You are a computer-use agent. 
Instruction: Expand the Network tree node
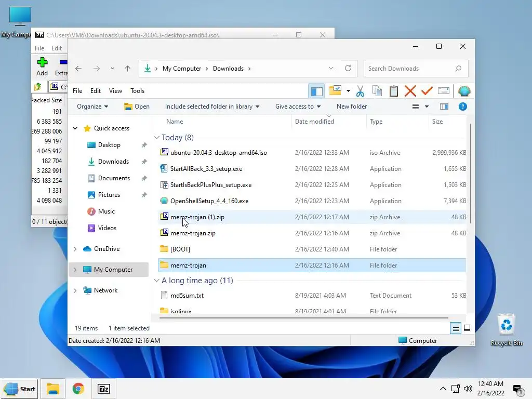point(75,290)
